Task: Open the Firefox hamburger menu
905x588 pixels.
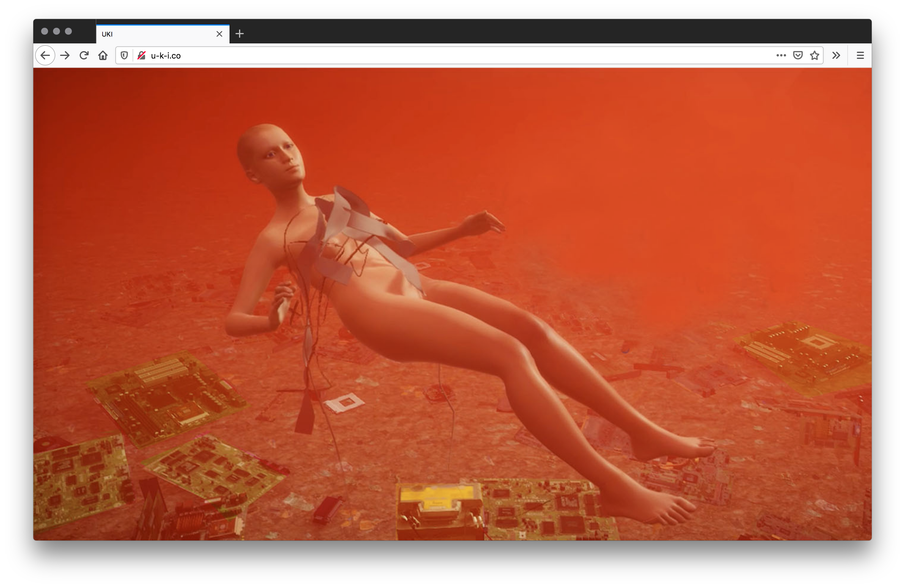Action: click(x=860, y=56)
